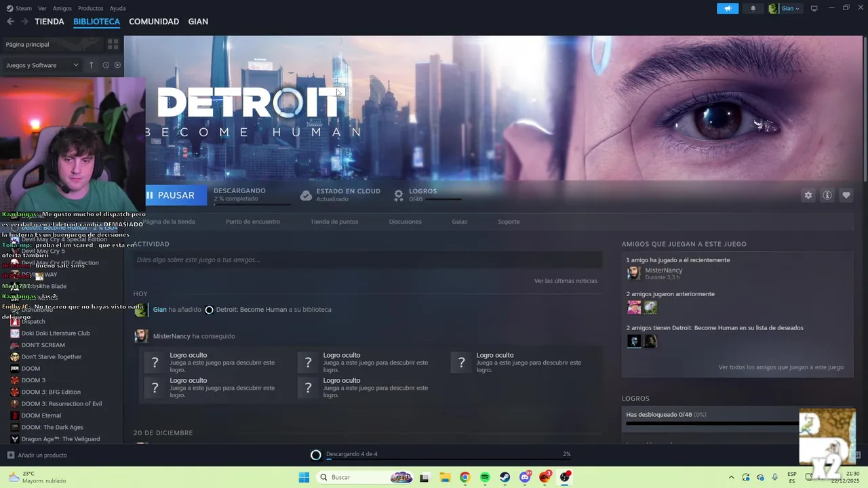Enter Big Picture mode via monitor icon
This screenshot has width=868, height=488.
tap(814, 8)
